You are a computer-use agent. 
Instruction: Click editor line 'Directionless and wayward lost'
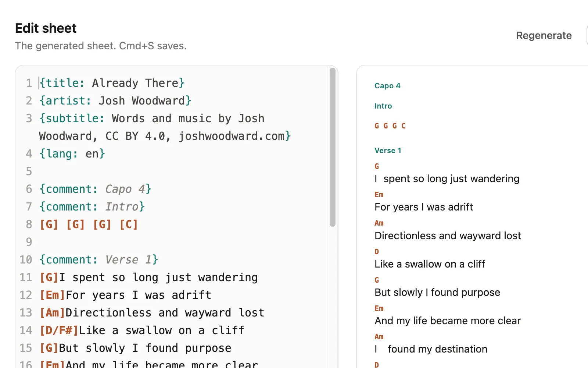coord(152,313)
